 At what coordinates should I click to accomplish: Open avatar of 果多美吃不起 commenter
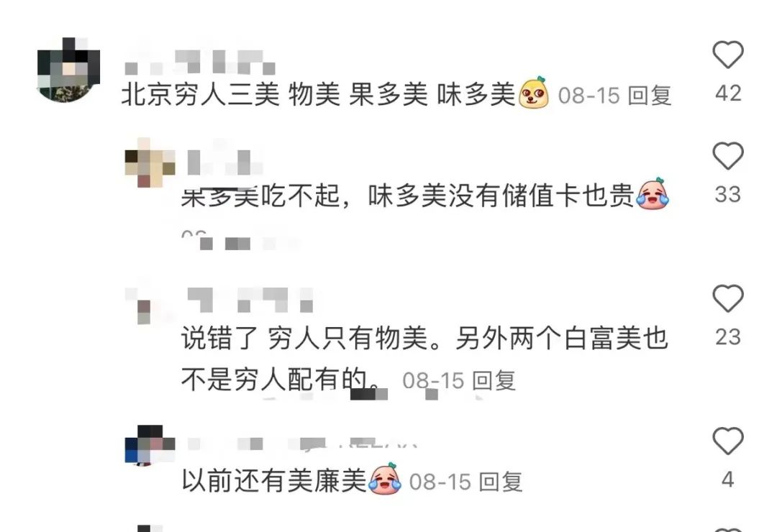(150, 163)
